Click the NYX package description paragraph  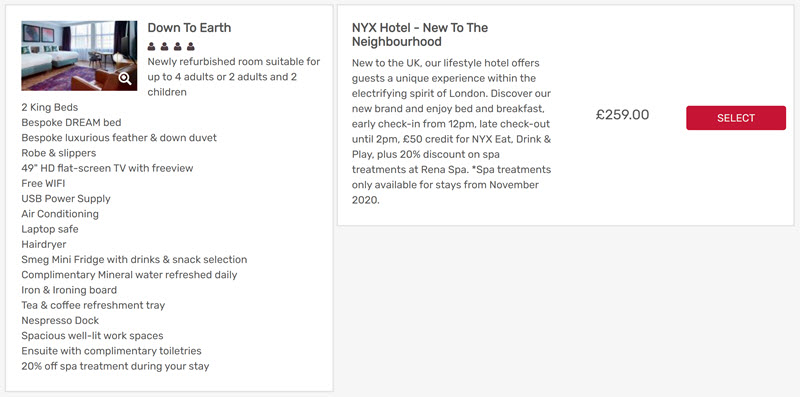(x=452, y=132)
